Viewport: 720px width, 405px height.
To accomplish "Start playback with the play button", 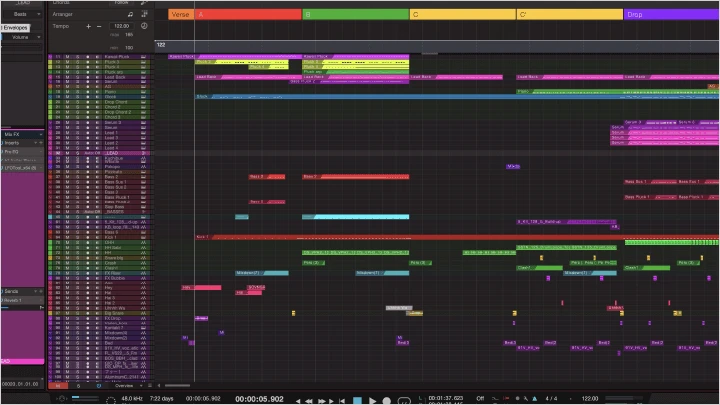I will [372, 401].
